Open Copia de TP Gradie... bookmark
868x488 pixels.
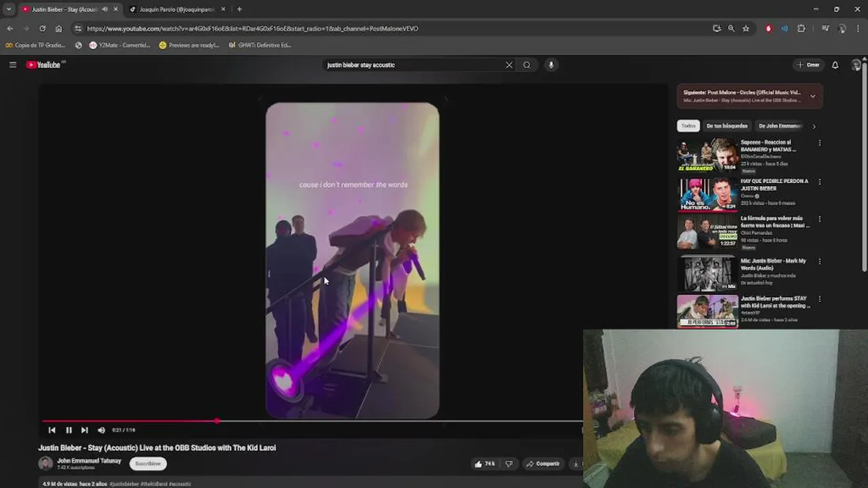coord(35,45)
